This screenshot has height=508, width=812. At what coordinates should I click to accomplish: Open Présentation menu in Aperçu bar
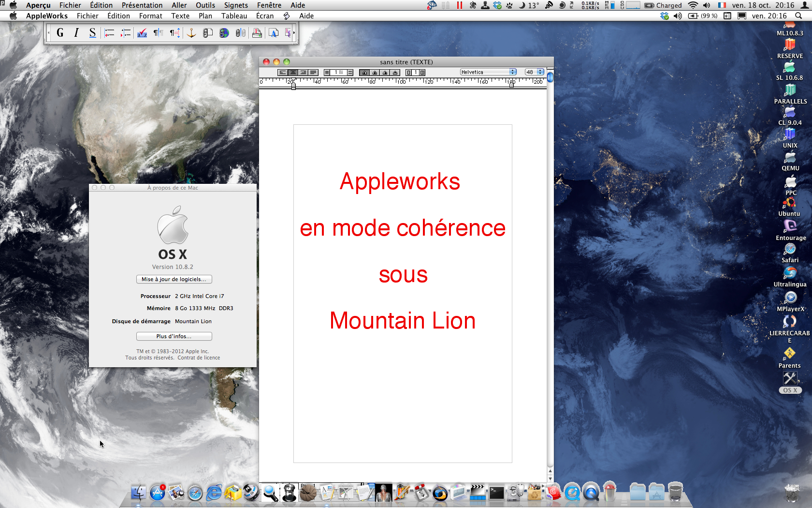(142, 5)
